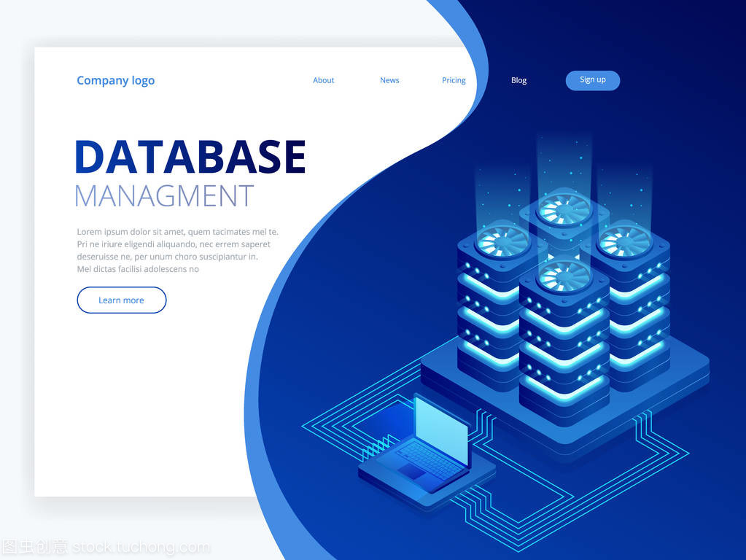The height and width of the screenshot is (560, 746).
Task: Open the Blog link
Action: [x=518, y=80]
